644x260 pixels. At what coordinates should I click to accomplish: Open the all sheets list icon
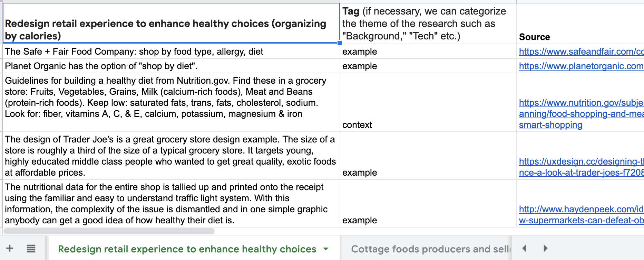[31, 248]
